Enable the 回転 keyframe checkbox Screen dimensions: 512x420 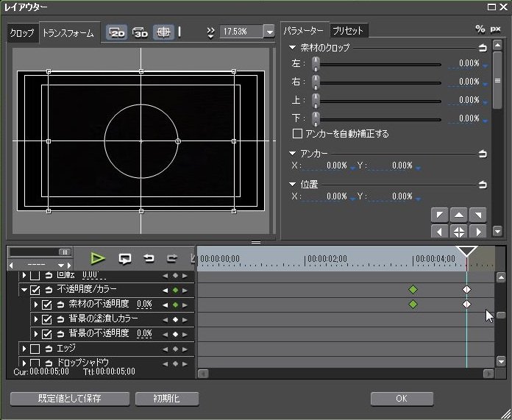[35, 275]
